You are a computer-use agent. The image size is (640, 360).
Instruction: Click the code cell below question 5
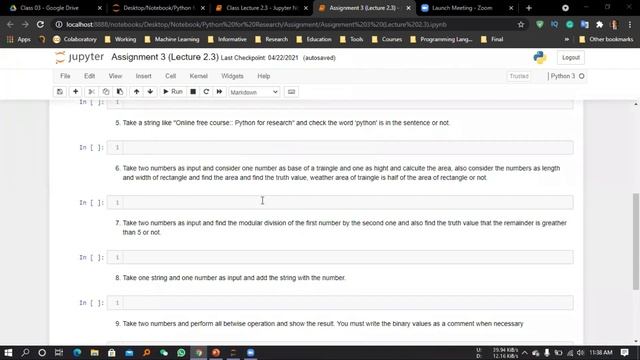340,147
